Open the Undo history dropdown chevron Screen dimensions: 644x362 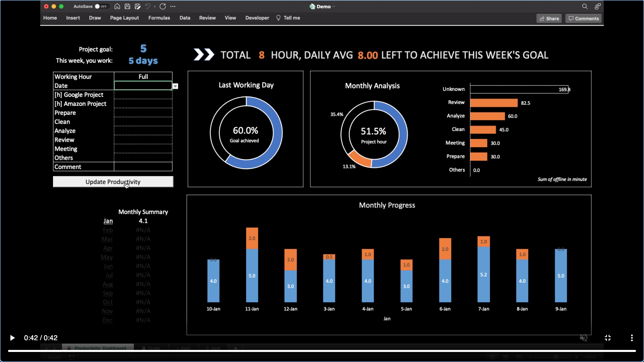pyautogui.click(x=155, y=6)
